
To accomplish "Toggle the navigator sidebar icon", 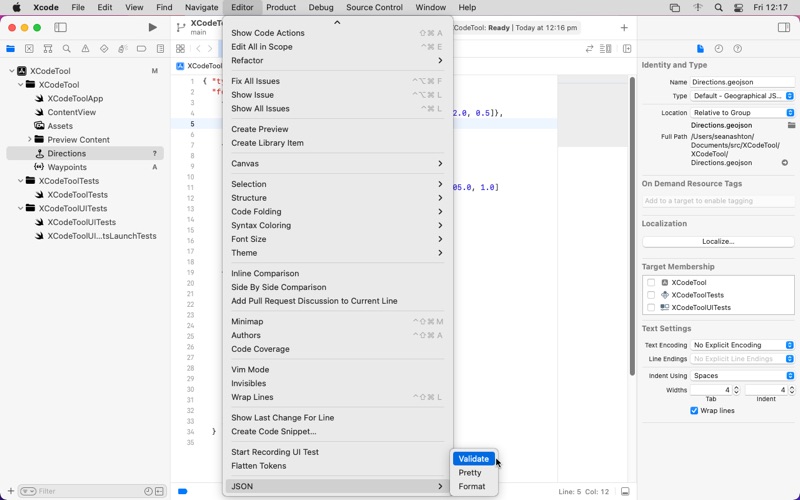I will 60,28.
